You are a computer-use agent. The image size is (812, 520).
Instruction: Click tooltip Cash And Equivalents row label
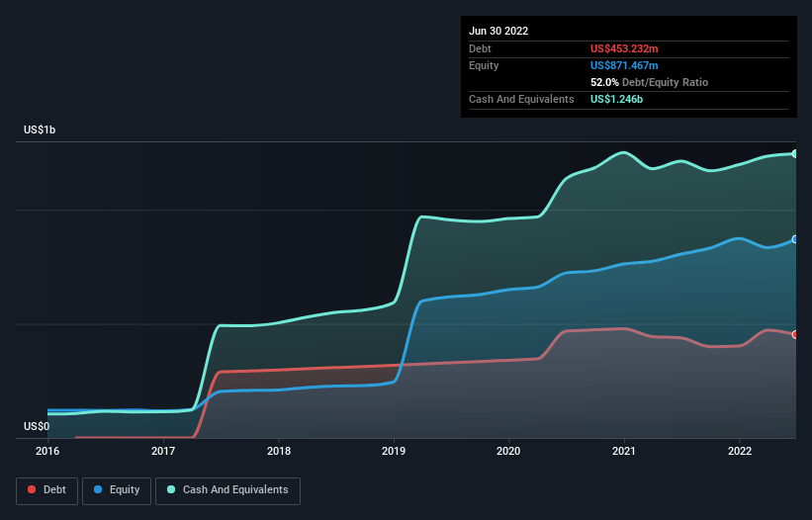point(521,99)
